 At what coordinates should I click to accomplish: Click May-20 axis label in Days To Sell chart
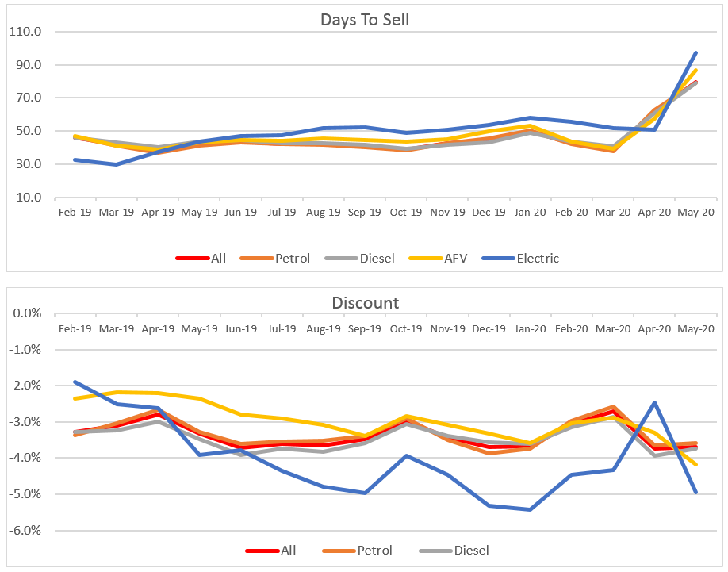click(695, 213)
